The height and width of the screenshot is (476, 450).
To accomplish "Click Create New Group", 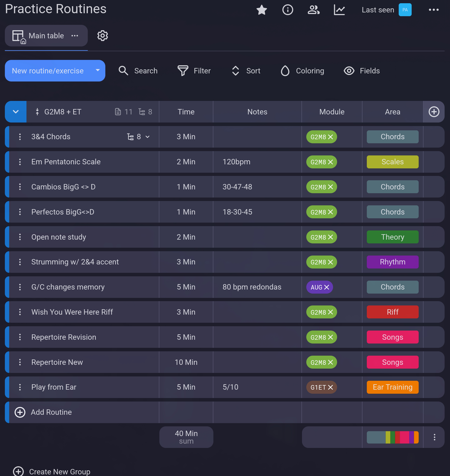I will click(59, 471).
